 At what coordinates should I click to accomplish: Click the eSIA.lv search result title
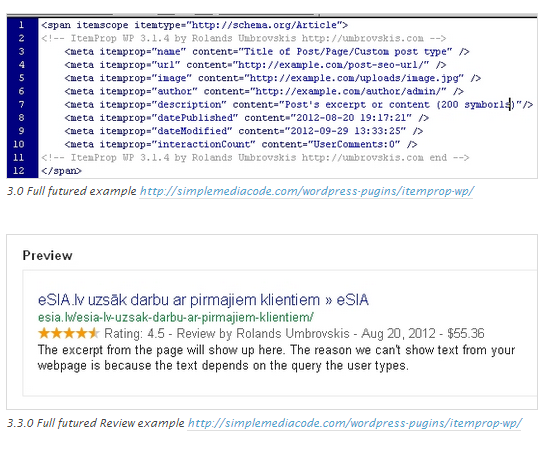click(203, 300)
